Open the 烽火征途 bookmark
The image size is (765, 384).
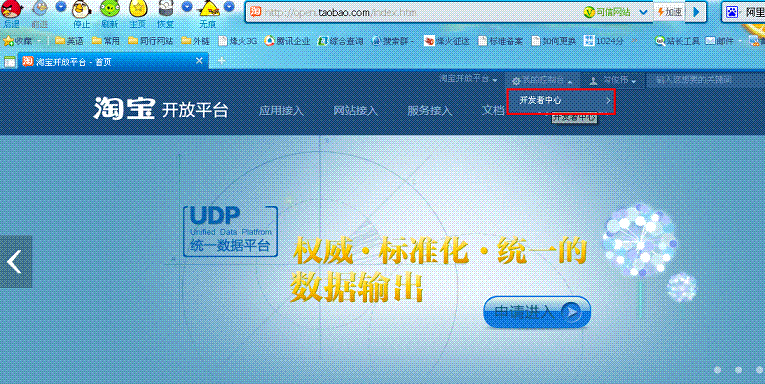pos(446,41)
